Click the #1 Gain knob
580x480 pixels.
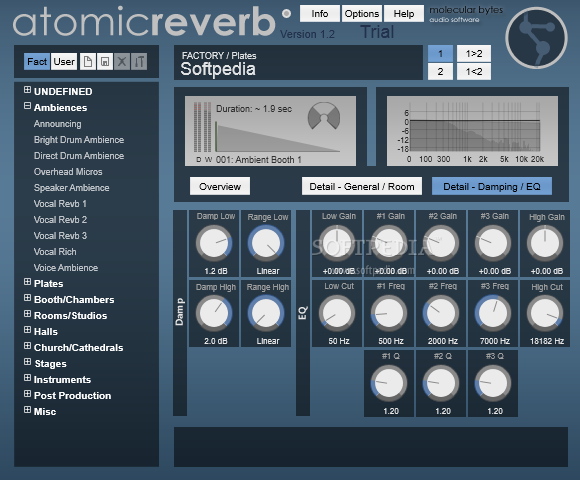pyautogui.click(x=389, y=243)
